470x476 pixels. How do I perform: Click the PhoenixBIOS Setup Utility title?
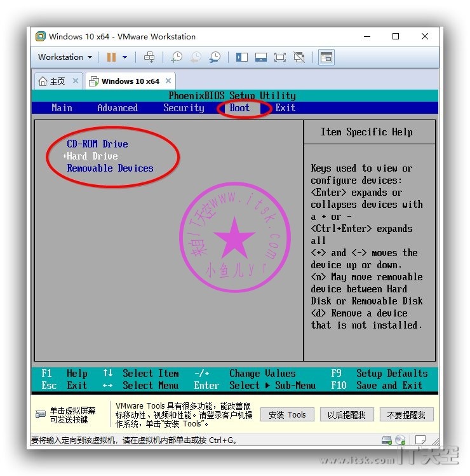(232, 95)
